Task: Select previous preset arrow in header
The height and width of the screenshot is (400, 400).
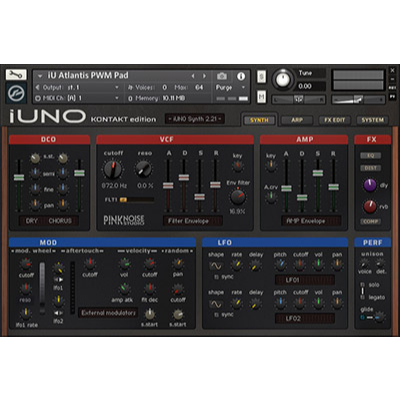Action: click(x=193, y=76)
